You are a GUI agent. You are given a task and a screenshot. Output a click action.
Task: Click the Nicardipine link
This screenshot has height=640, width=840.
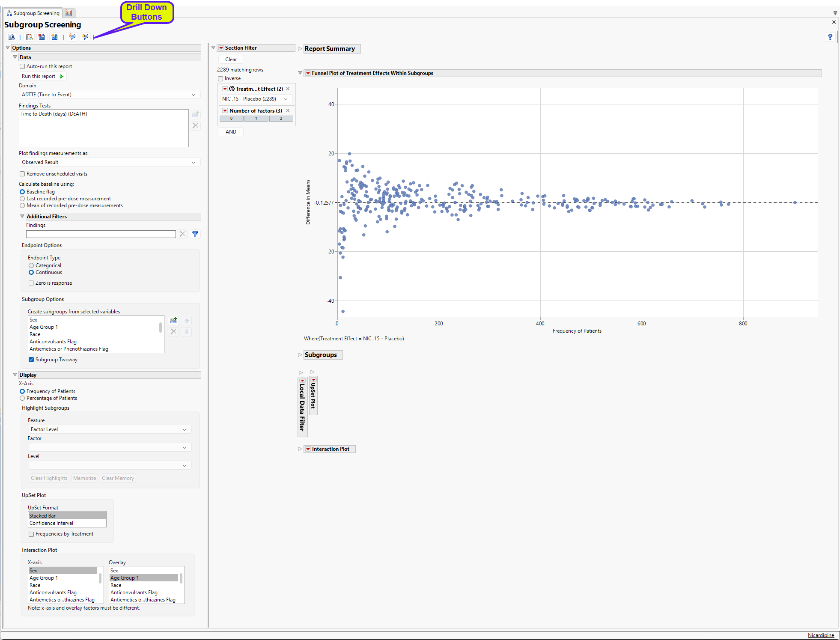coord(820,635)
